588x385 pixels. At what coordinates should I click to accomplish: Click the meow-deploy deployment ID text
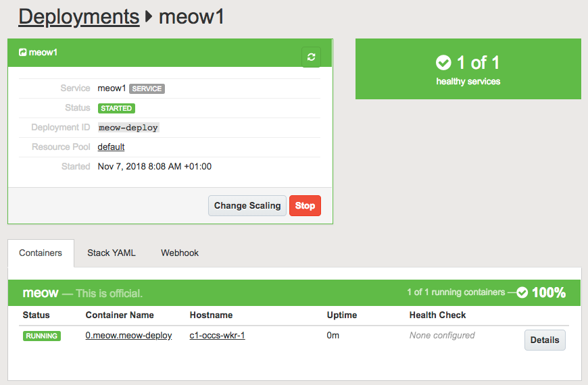click(x=128, y=128)
